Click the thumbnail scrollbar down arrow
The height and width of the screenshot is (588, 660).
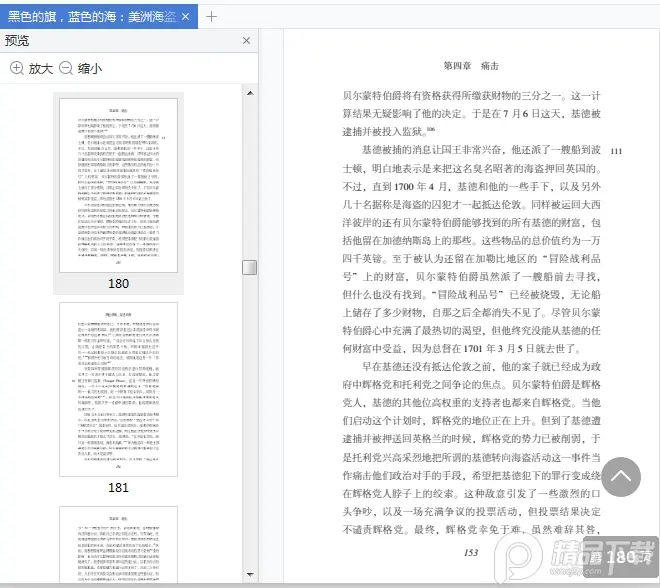click(x=250, y=575)
